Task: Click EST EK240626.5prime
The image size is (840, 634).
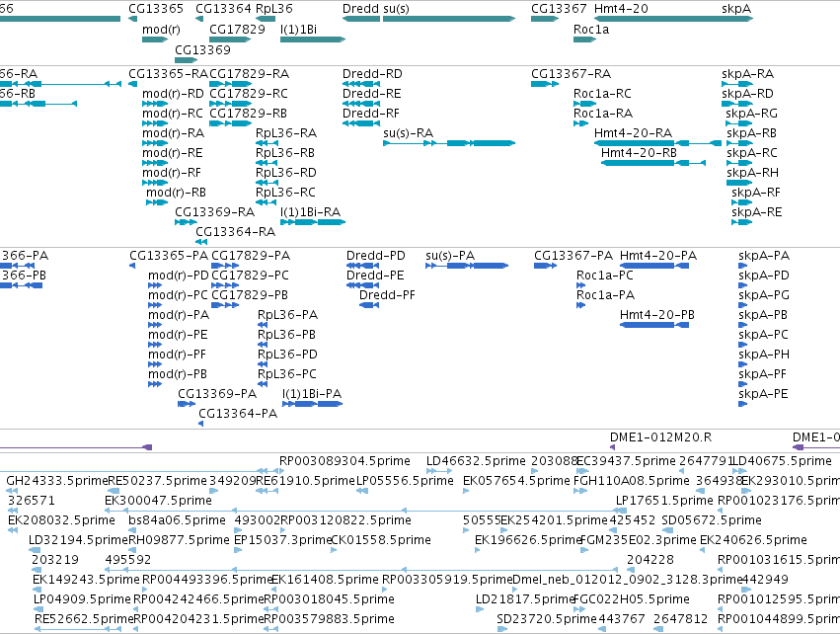Action: point(753,540)
